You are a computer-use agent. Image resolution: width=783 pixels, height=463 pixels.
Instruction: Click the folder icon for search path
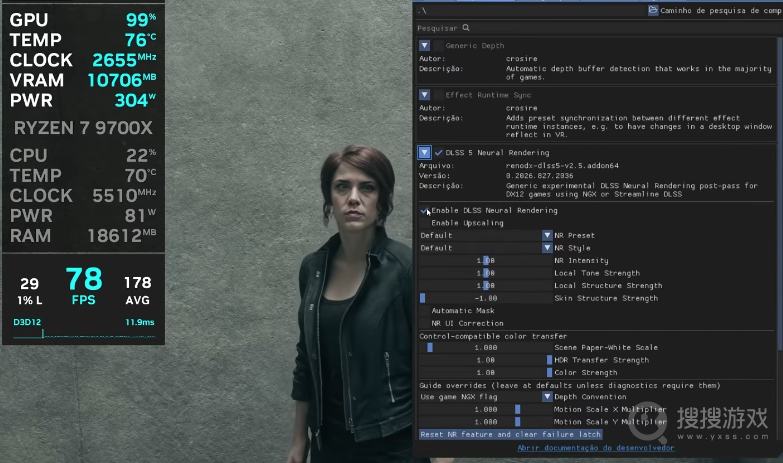tap(653, 10)
